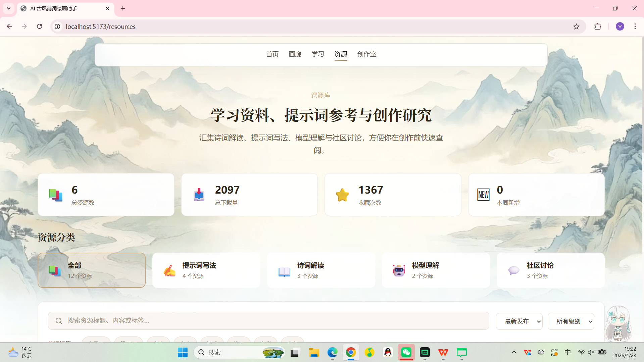The image size is (644, 362).
Task: Open File Explorer from the taskbar
Action: coord(314,353)
